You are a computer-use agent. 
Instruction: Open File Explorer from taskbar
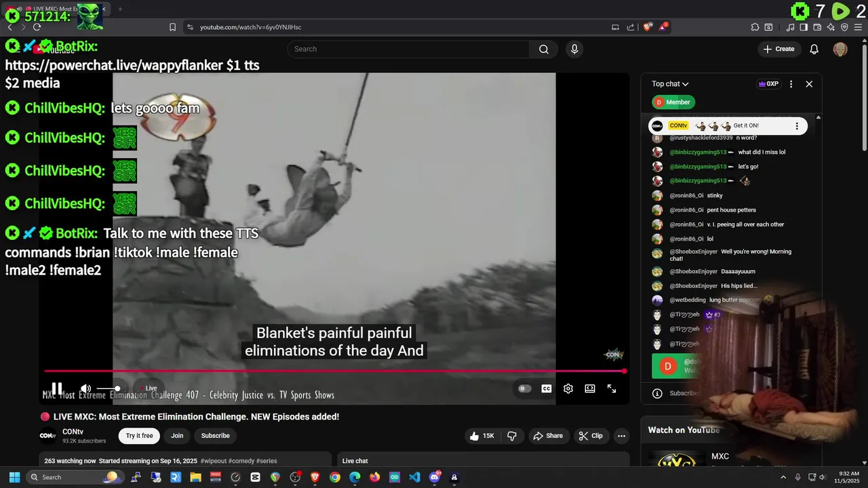pyautogui.click(x=195, y=477)
